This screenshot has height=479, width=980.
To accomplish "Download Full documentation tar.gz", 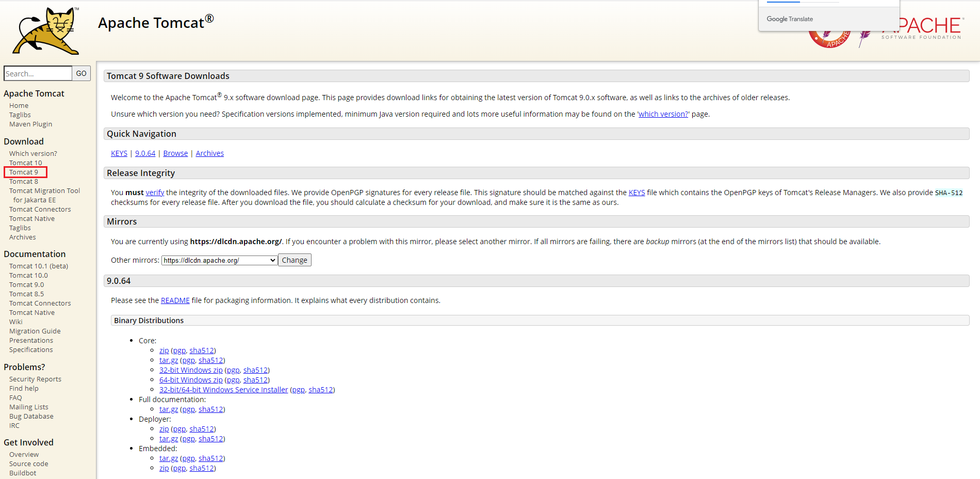I will click(169, 409).
